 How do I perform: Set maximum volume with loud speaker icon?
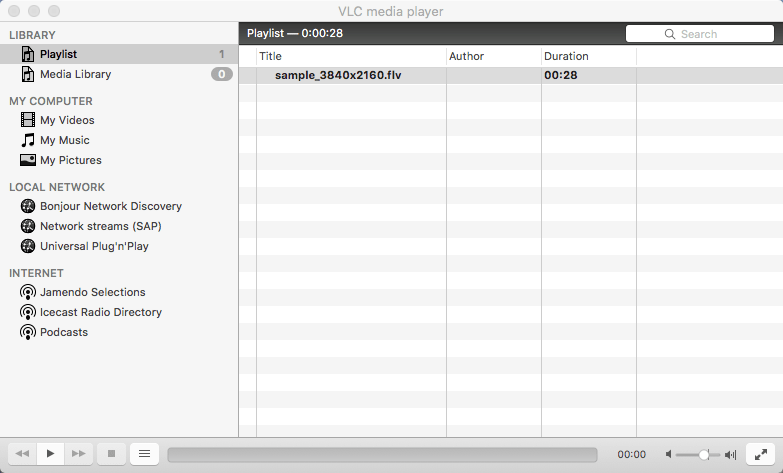point(731,455)
